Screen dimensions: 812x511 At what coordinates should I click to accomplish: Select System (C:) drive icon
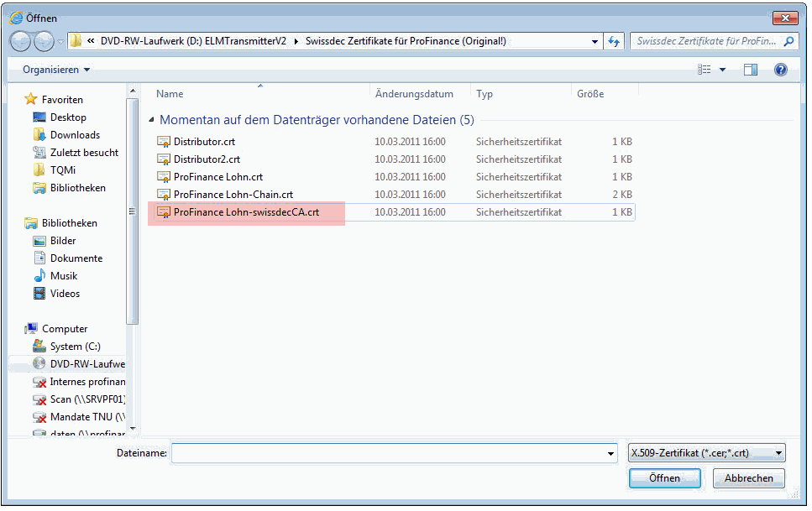(x=39, y=347)
